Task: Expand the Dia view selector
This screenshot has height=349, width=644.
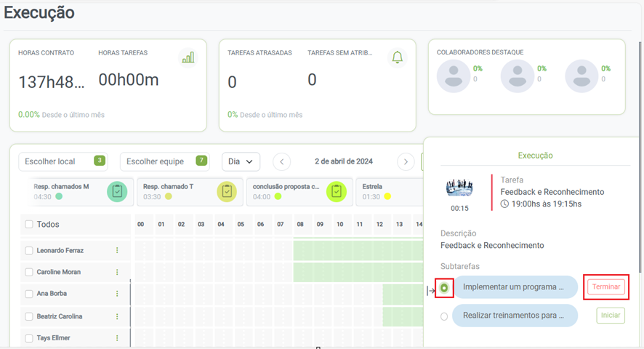Action: tap(241, 161)
